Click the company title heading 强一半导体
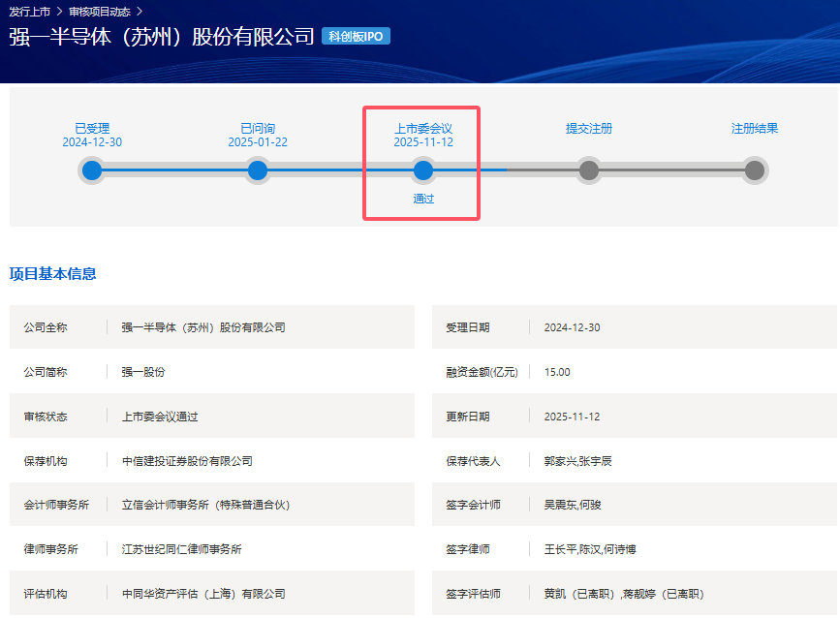The image size is (840, 618). (x=162, y=37)
